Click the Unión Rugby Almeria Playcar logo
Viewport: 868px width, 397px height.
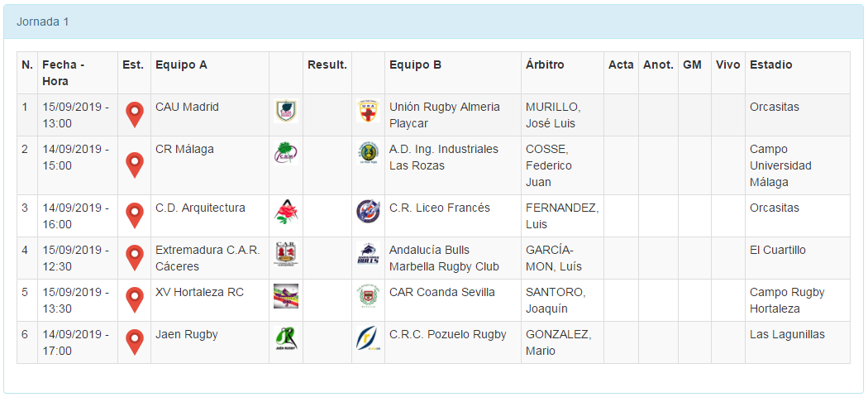point(368,111)
